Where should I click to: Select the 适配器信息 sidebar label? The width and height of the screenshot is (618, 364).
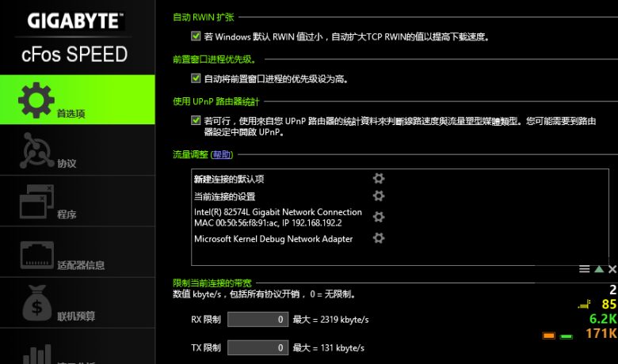point(81,265)
